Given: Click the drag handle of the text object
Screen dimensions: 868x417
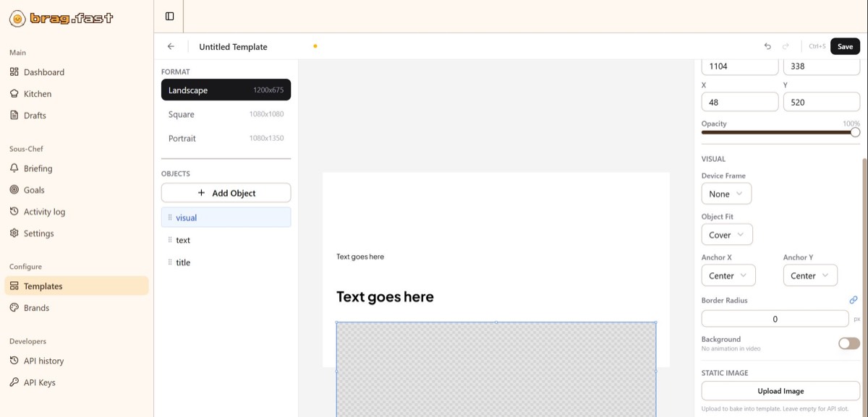Looking at the screenshot, I should pyautogui.click(x=170, y=240).
